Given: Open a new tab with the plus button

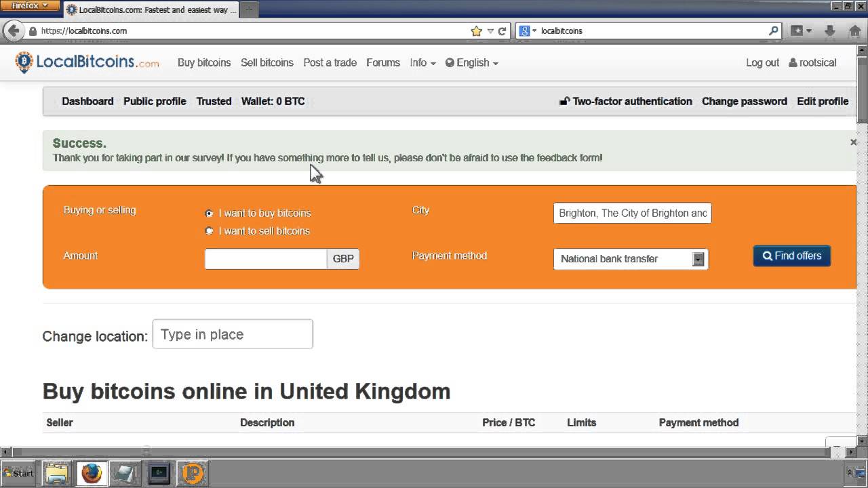Looking at the screenshot, I should [x=249, y=9].
